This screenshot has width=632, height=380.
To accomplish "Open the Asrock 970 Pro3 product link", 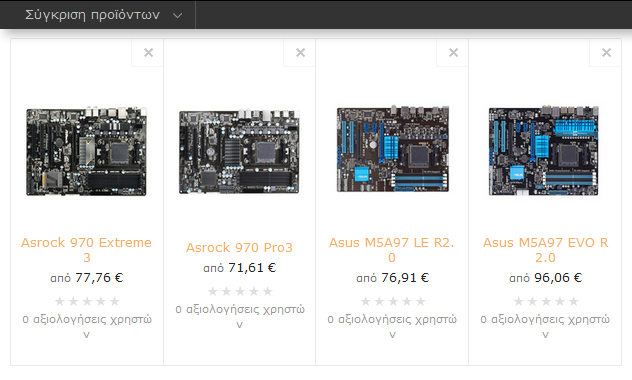I will (239, 247).
